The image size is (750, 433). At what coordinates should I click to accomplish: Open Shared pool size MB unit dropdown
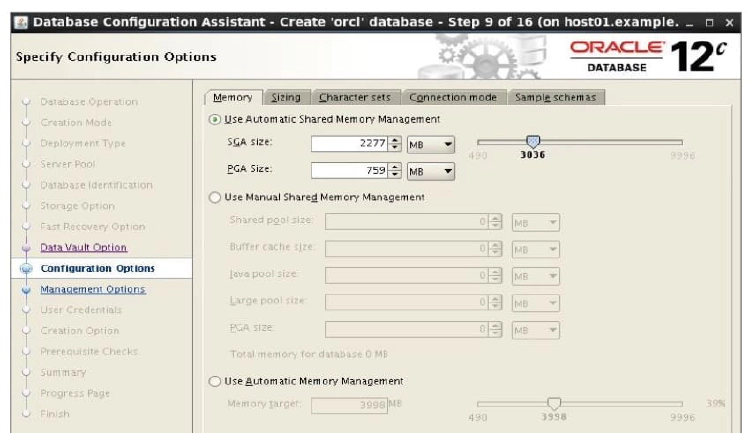click(x=535, y=222)
